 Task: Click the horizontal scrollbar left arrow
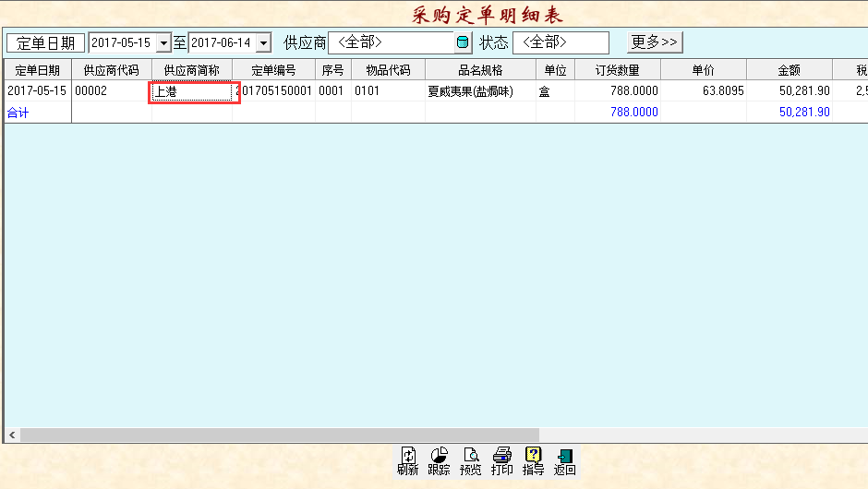[x=12, y=435]
